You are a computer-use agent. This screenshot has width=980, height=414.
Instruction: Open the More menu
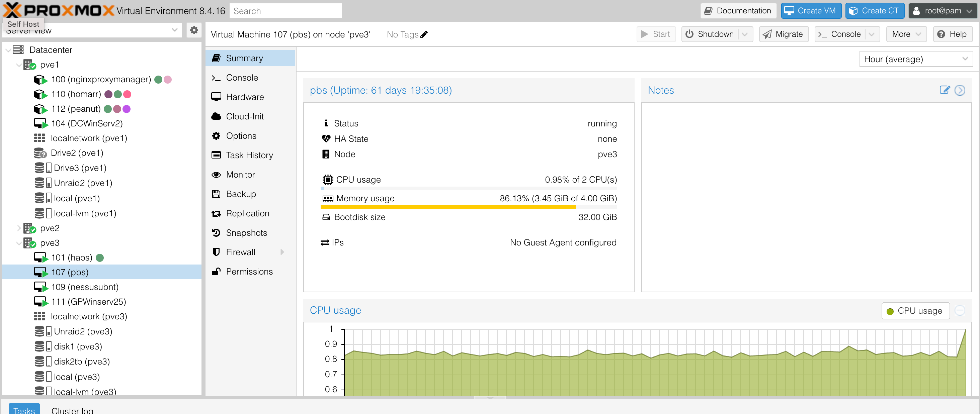click(906, 34)
